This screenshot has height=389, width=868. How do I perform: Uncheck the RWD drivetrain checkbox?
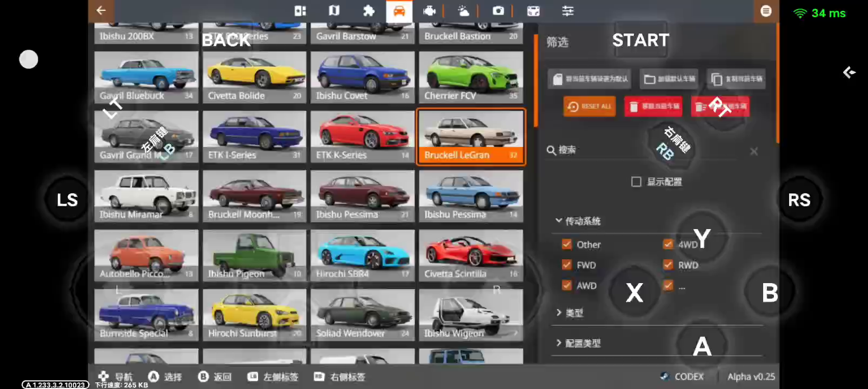pyautogui.click(x=668, y=265)
